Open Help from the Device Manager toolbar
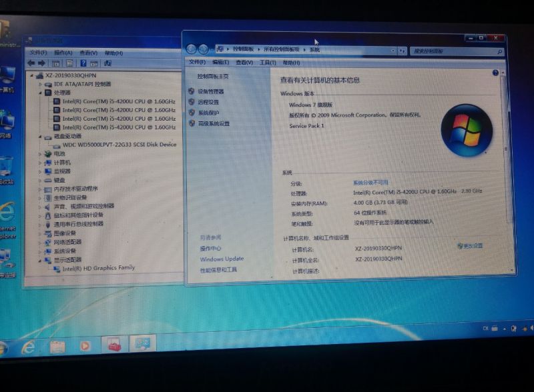534x392 pixels. point(83,63)
